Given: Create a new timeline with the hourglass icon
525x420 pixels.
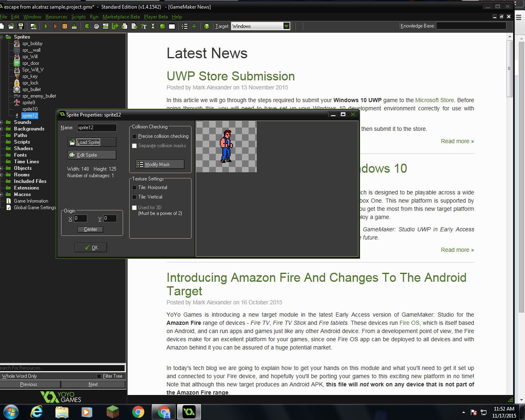Looking at the screenshot, I should (153, 26).
